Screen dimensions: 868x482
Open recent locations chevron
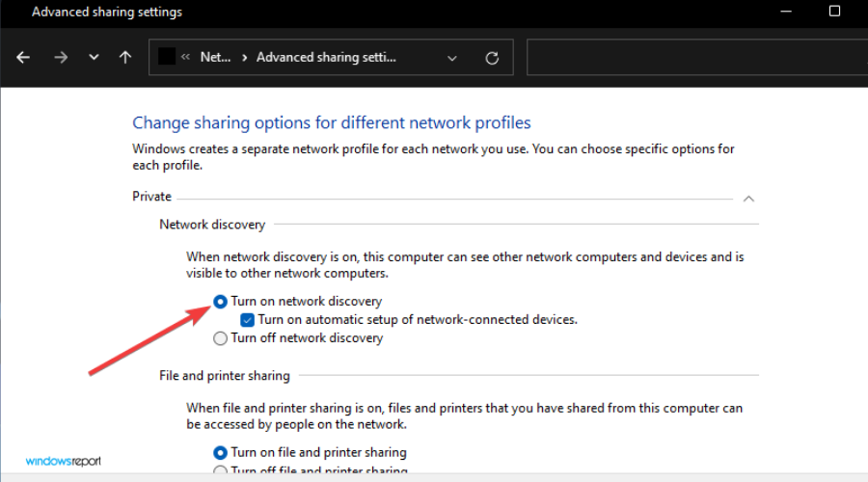(94, 57)
